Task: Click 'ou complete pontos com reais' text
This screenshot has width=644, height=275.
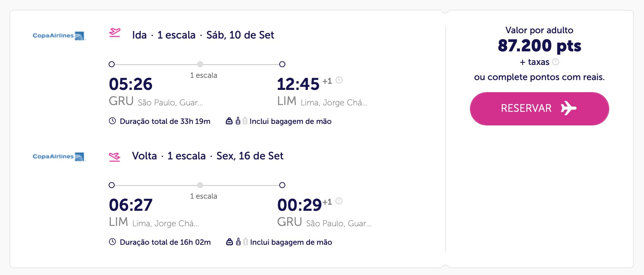Action: (x=539, y=77)
